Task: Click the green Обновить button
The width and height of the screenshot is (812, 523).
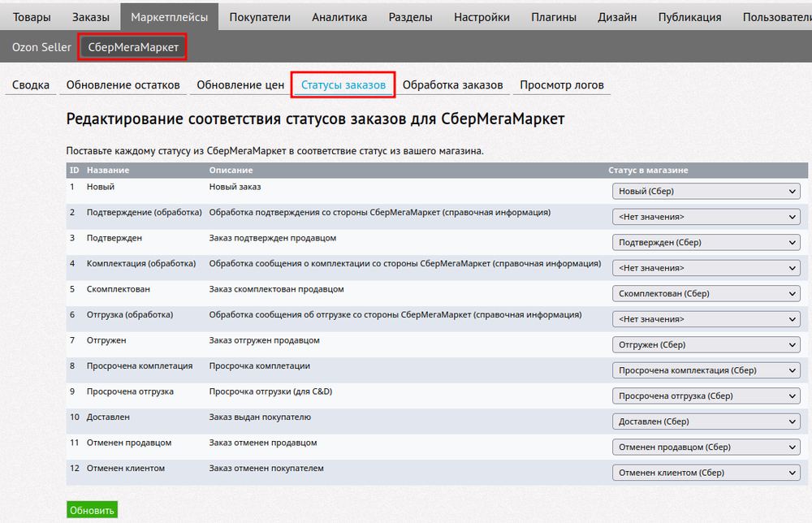Action: click(93, 510)
